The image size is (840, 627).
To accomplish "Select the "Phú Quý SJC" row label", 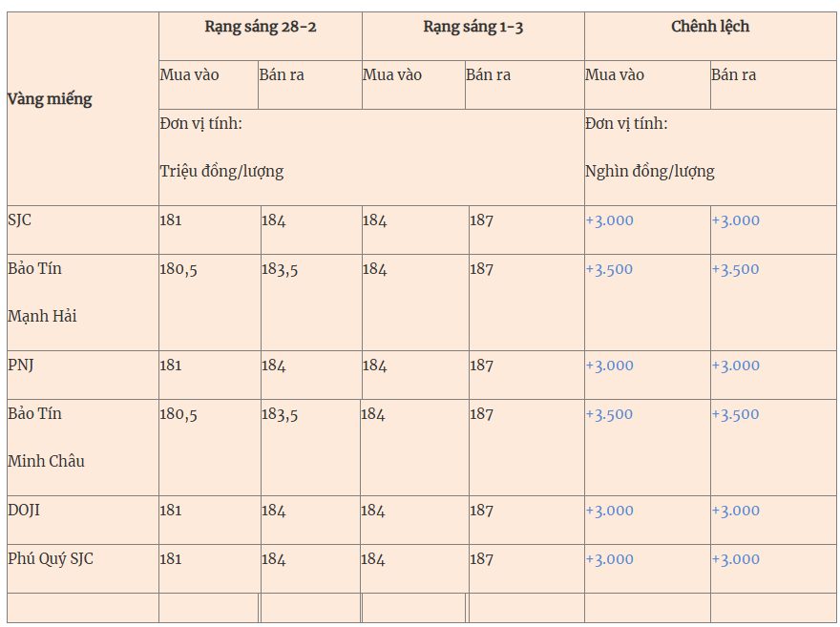I will click(51, 559).
